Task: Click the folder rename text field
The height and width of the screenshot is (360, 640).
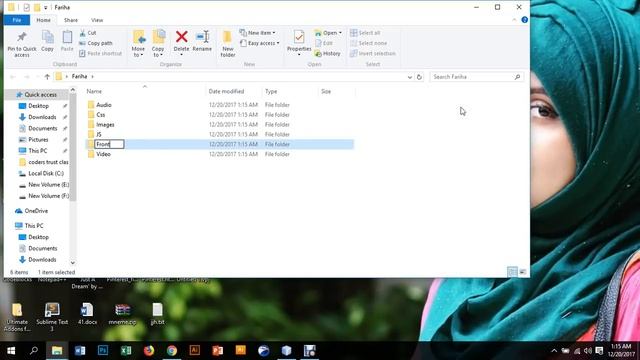Action: pos(109,144)
